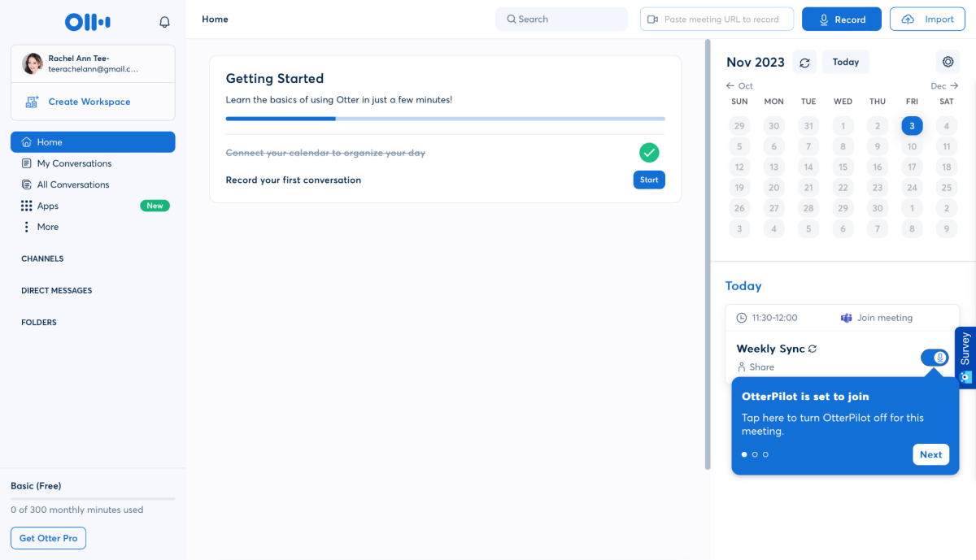Click the Search field
Image resolution: width=976 pixels, height=560 pixels.
(x=561, y=19)
